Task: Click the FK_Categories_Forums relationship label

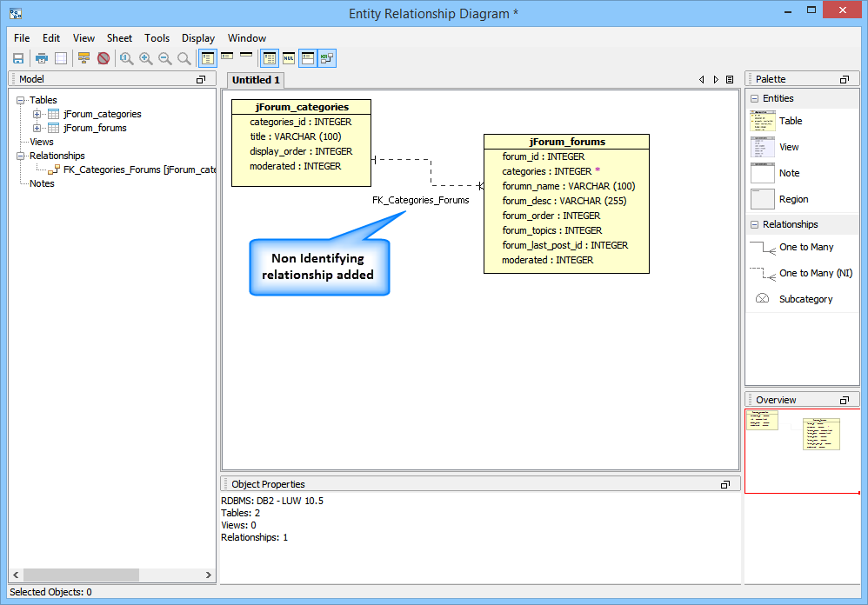Action: 421,200
